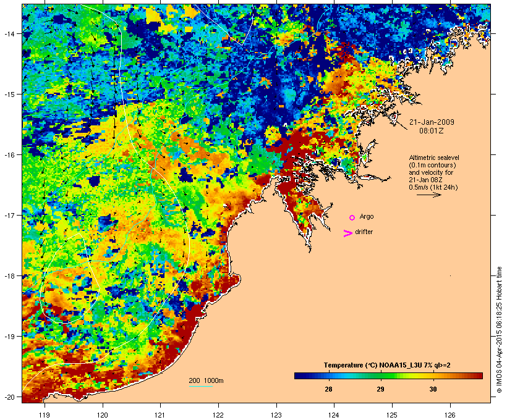Click the '(0.1m contours)' text line
Screen dimensions: 507x420
click(x=432, y=165)
